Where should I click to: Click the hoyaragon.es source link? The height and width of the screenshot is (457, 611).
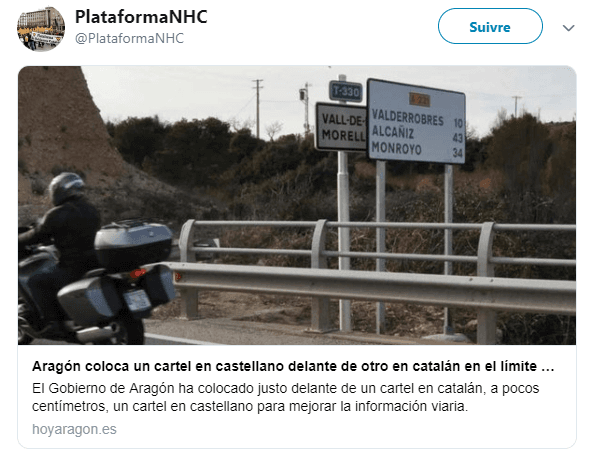point(74,429)
